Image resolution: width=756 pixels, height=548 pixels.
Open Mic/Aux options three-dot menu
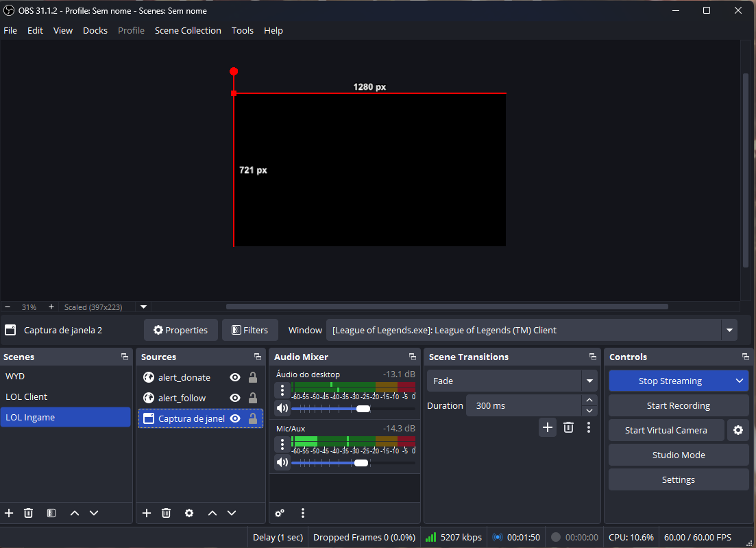pos(282,443)
